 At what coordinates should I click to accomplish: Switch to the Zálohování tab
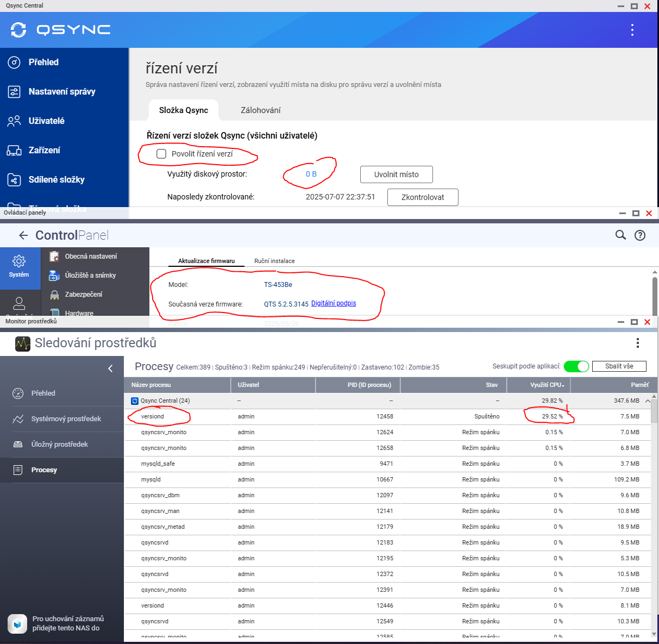pyautogui.click(x=261, y=110)
